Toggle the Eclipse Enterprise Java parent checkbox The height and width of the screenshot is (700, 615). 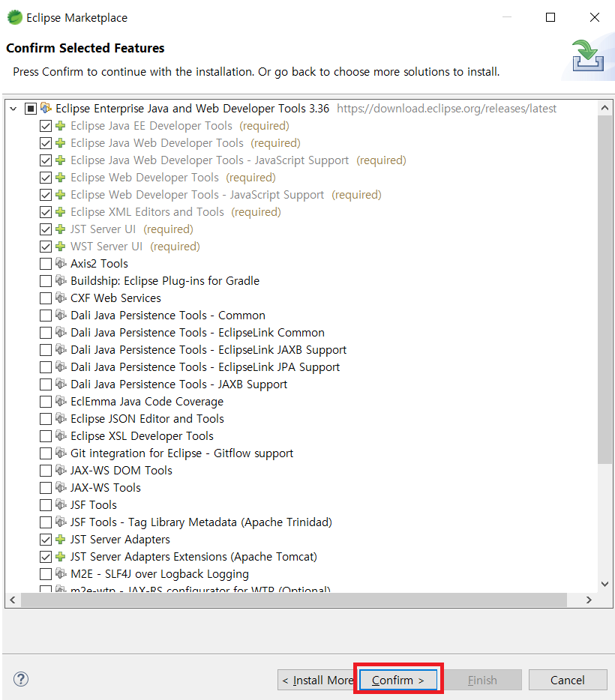coord(30,109)
